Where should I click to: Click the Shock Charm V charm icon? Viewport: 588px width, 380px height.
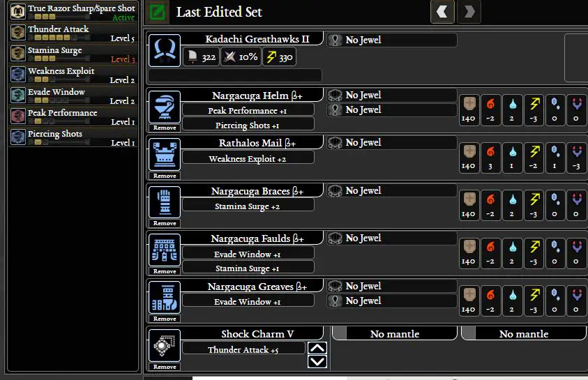(x=165, y=346)
